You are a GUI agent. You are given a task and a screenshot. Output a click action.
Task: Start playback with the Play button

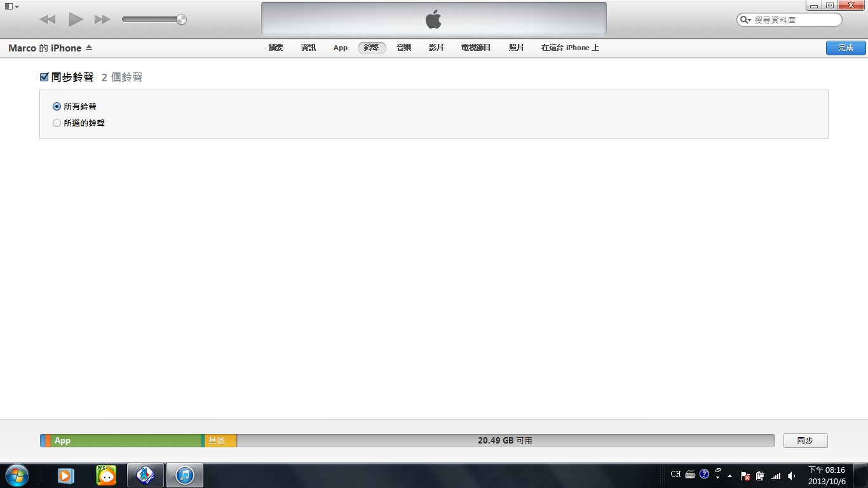tap(76, 19)
